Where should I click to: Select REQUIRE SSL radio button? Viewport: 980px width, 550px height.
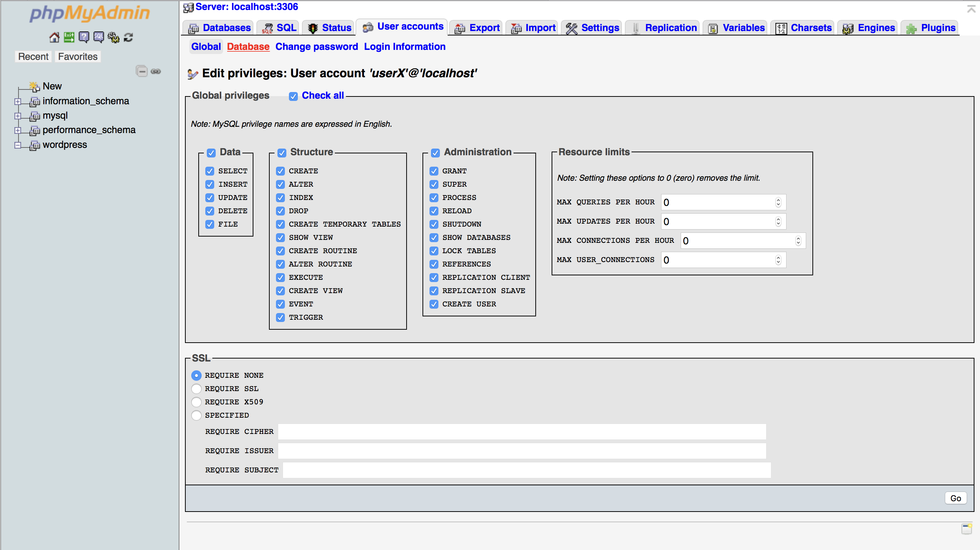pos(196,389)
